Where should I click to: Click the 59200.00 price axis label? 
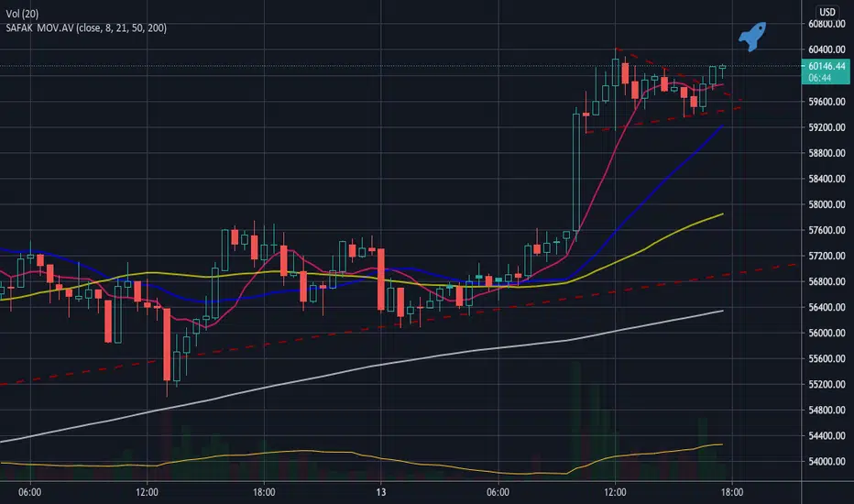point(827,127)
